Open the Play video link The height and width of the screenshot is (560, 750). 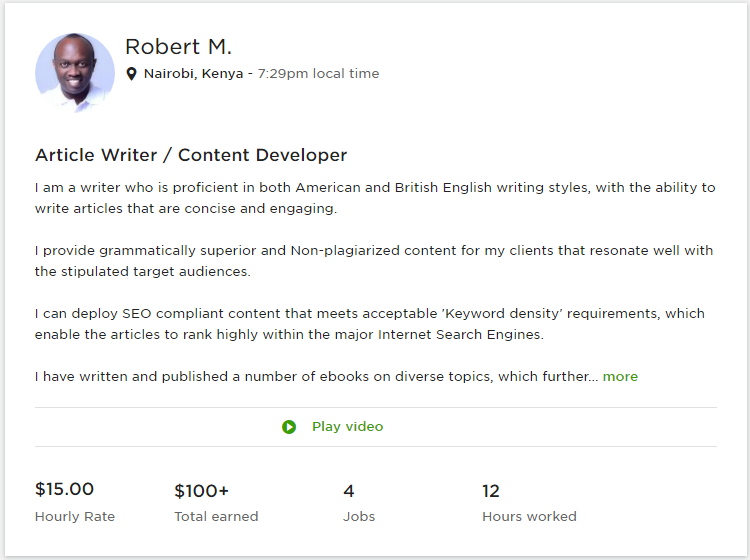click(347, 427)
